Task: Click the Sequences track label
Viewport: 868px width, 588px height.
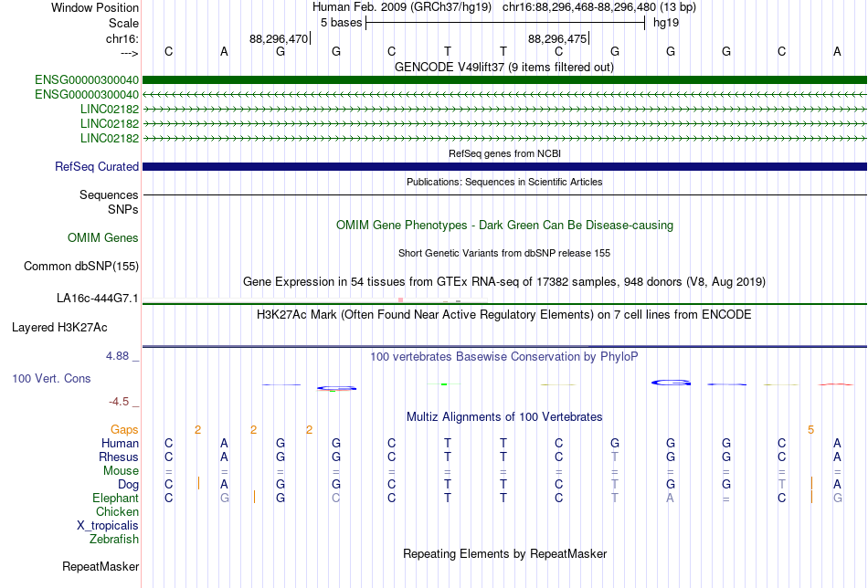Action: coord(109,194)
